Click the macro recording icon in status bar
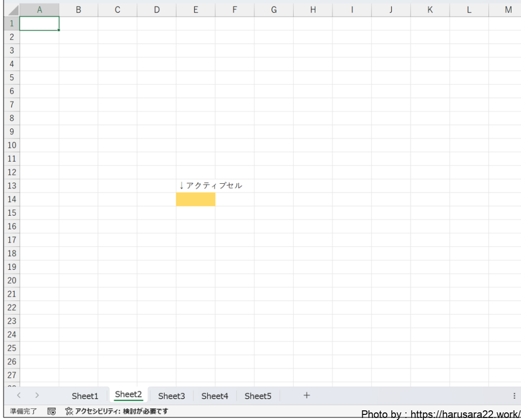521x420 pixels. pyautogui.click(x=51, y=411)
